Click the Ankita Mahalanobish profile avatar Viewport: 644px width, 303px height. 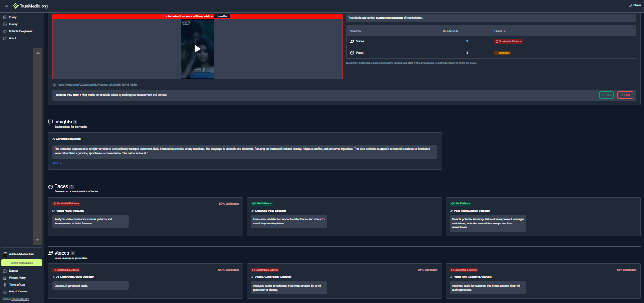coord(5,255)
